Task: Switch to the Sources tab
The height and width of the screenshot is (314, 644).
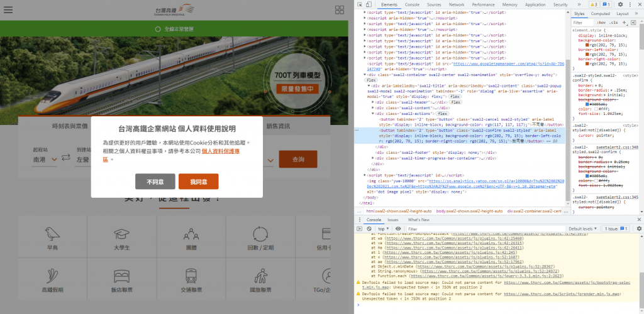Action: tap(434, 4)
